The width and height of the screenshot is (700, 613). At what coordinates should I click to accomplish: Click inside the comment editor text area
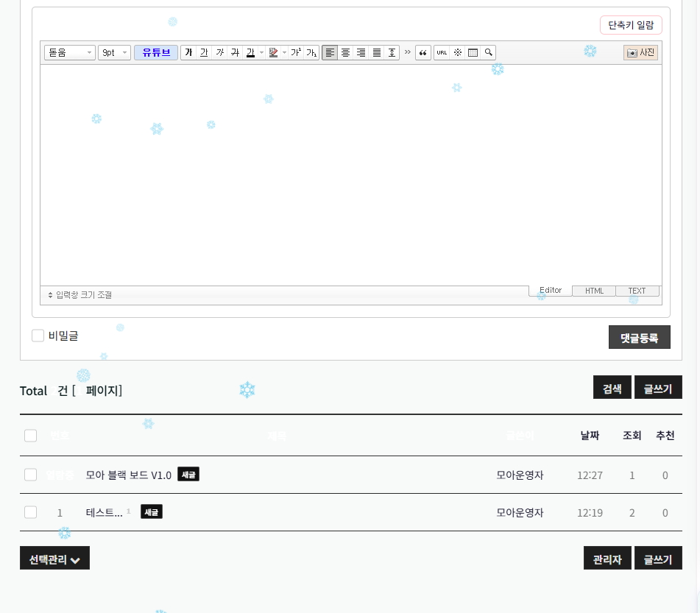tap(350, 175)
